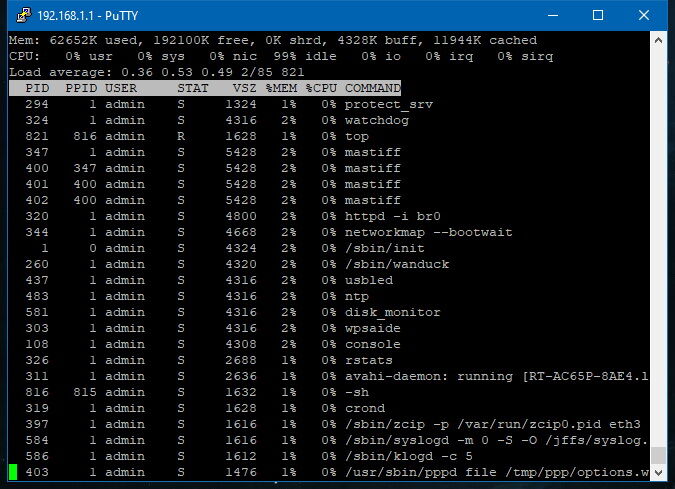Click the watchdog process name
The height and width of the screenshot is (489, 675).
point(377,120)
